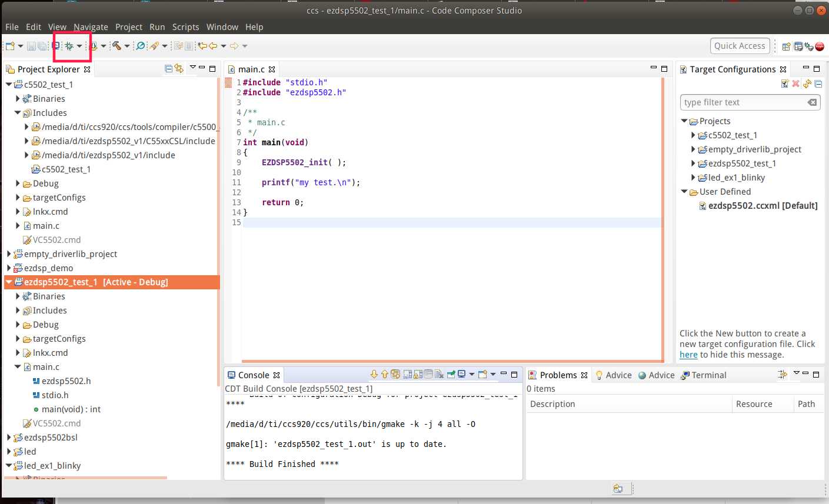Clear the filter text with X button
This screenshot has height=504, width=829.
point(812,102)
